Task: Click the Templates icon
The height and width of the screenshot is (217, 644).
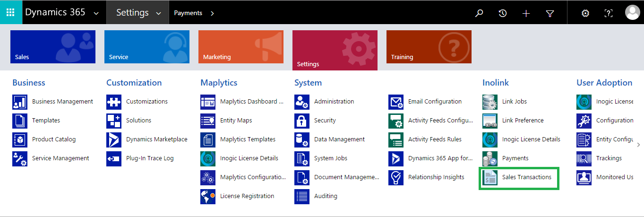Action: pos(20,121)
